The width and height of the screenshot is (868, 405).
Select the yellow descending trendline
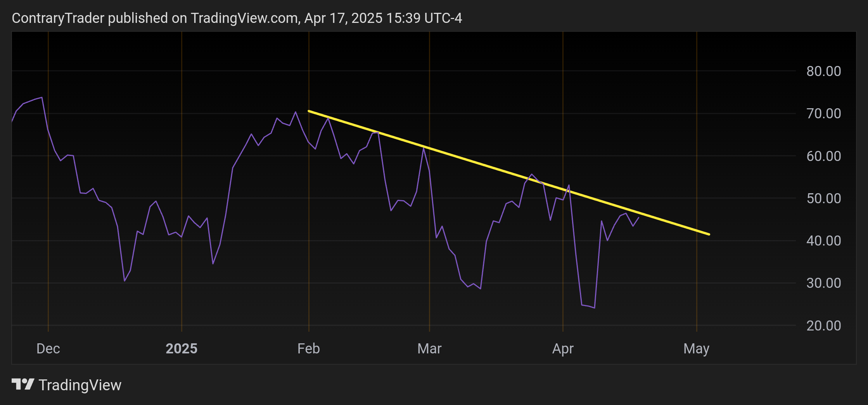(509, 173)
